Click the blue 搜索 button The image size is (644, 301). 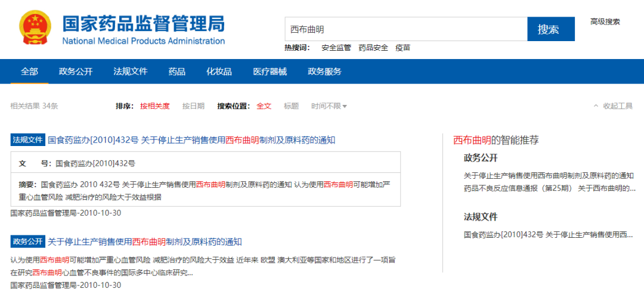pos(551,29)
